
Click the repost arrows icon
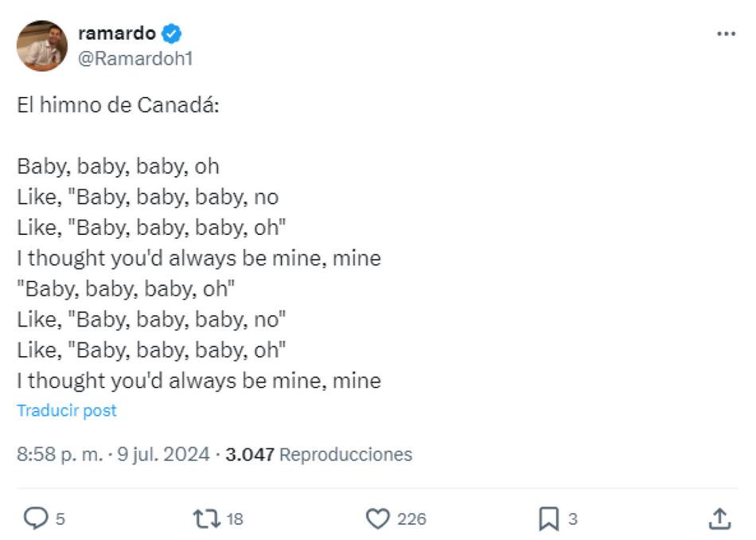[206, 519]
